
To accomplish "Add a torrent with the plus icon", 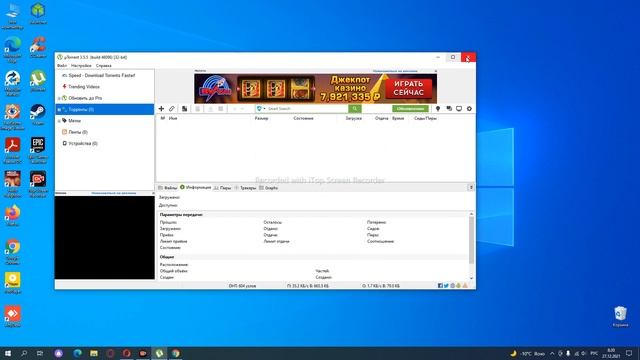I will click(161, 109).
